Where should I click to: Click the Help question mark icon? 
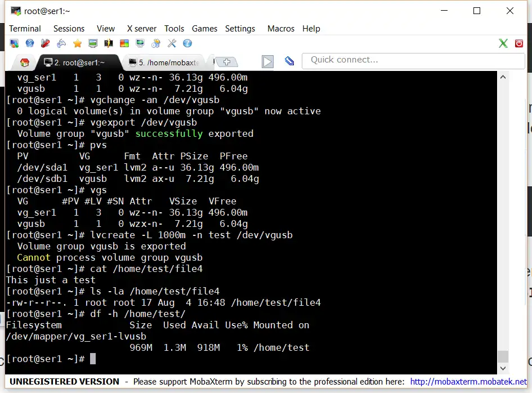[x=187, y=43]
